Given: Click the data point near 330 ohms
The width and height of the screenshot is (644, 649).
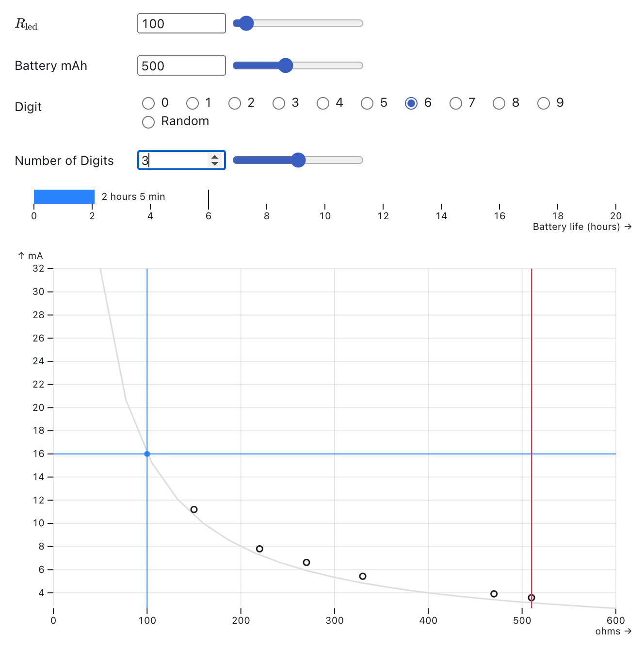Looking at the screenshot, I should [x=363, y=576].
